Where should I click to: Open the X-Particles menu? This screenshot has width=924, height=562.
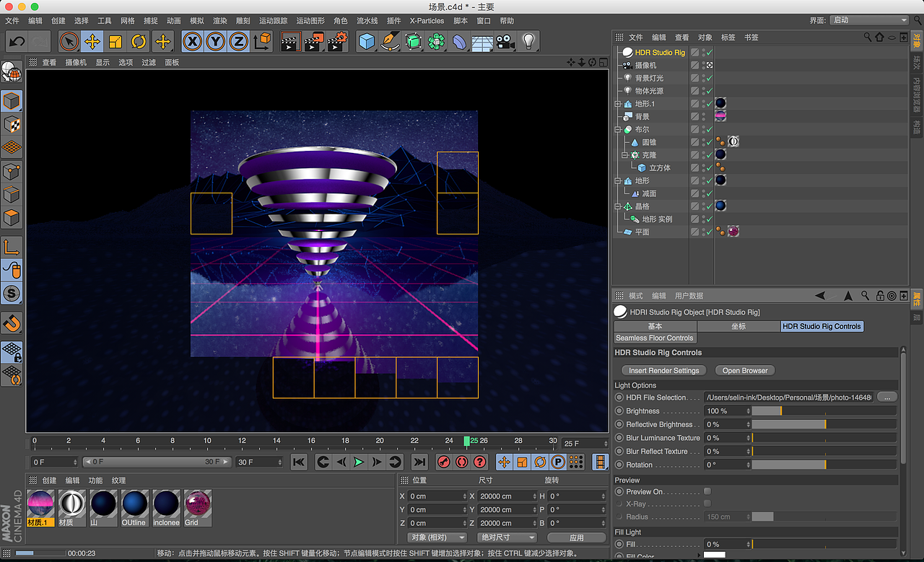click(427, 21)
